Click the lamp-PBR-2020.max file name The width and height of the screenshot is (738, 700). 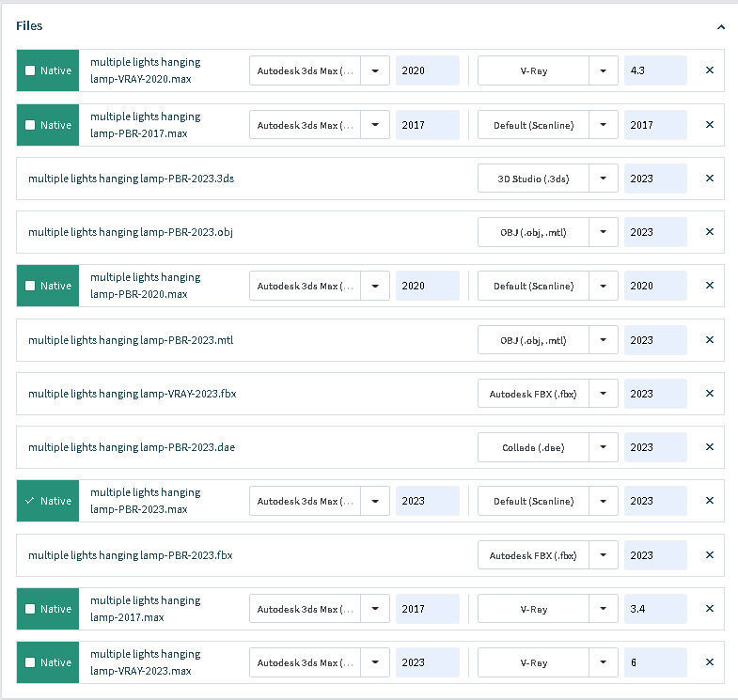145,286
